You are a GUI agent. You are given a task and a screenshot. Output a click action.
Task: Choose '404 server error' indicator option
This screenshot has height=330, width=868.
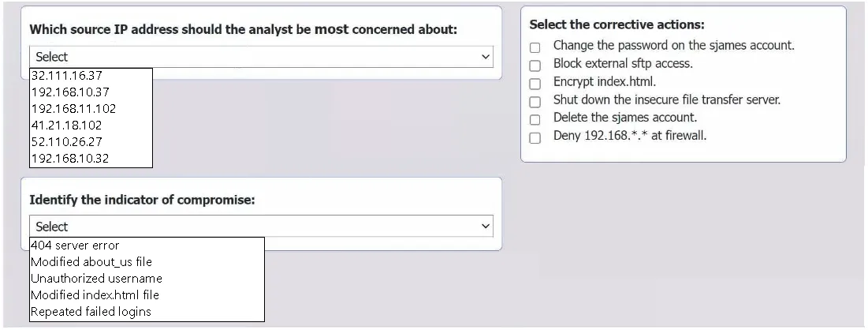147,246
